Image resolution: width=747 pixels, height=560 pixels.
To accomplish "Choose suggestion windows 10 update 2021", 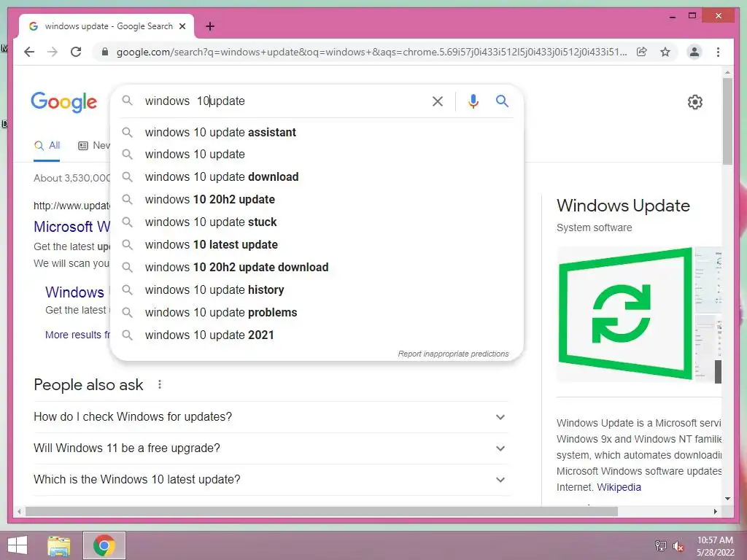I will [317, 335].
